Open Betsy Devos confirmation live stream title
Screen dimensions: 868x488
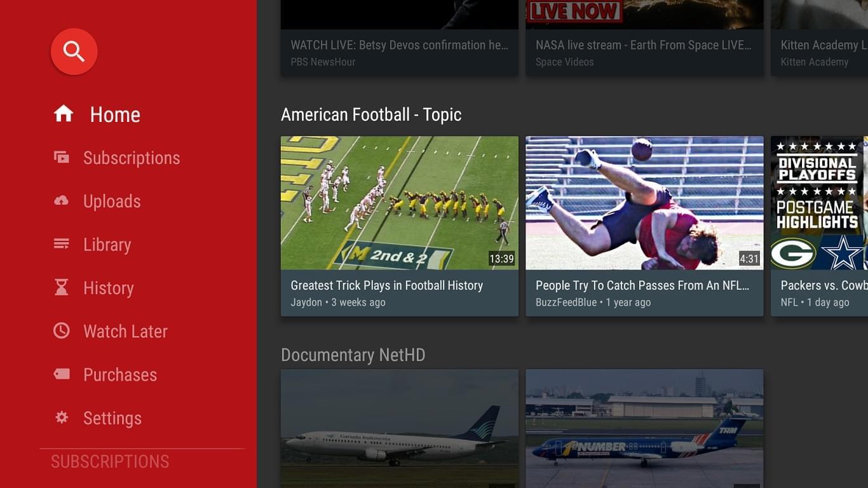tap(399, 45)
